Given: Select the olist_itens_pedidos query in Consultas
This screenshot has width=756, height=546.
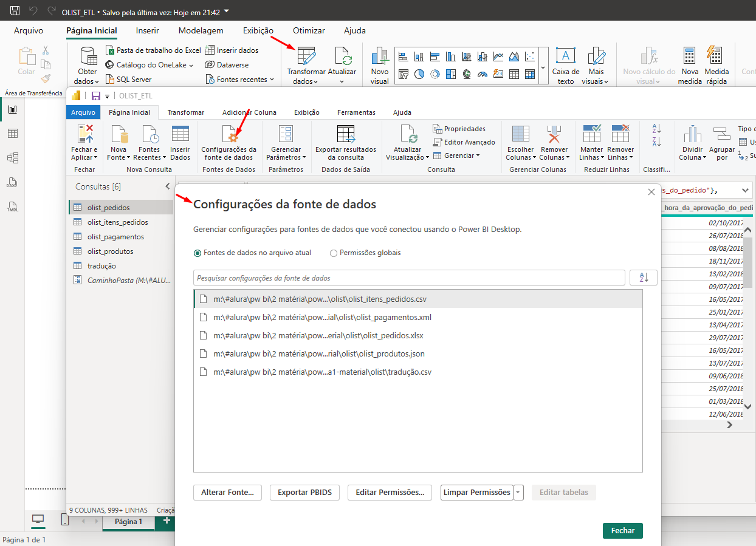Looking at the screenshot, I should (120, 222).
